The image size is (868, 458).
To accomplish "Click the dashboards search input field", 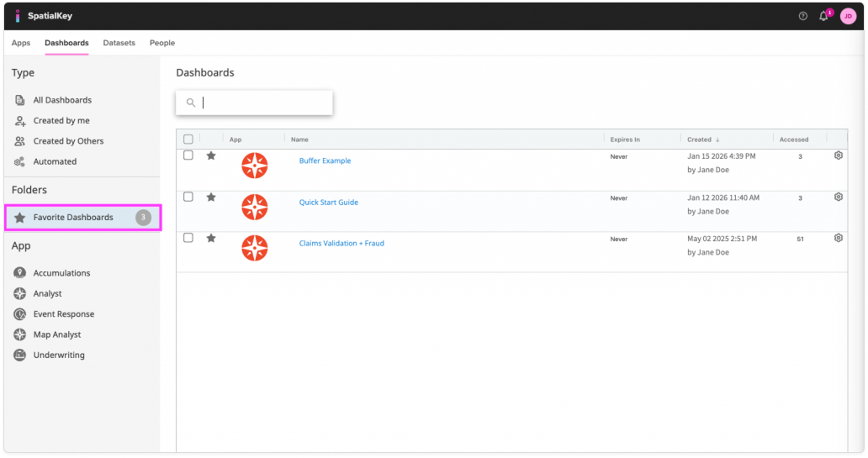I will pos(261,103).
